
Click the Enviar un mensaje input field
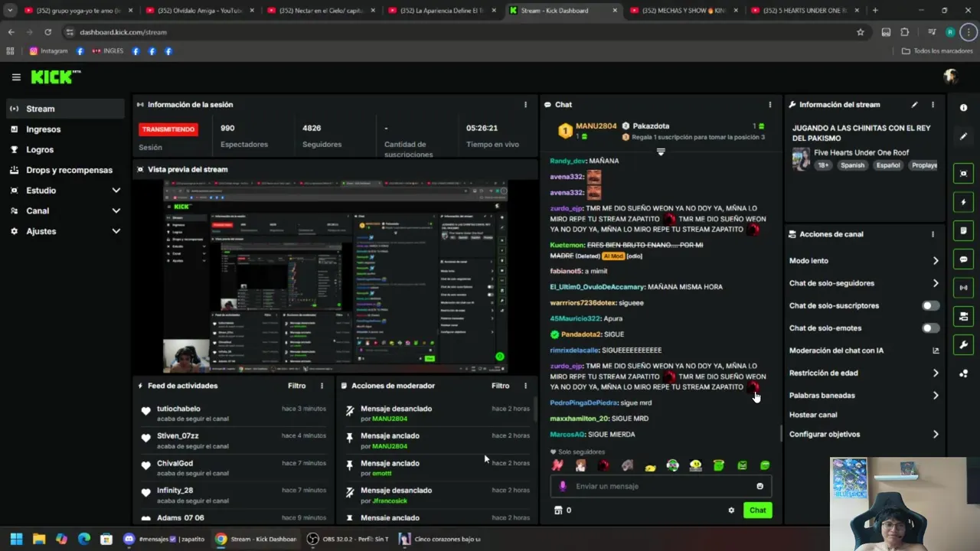tap(659, 486)
